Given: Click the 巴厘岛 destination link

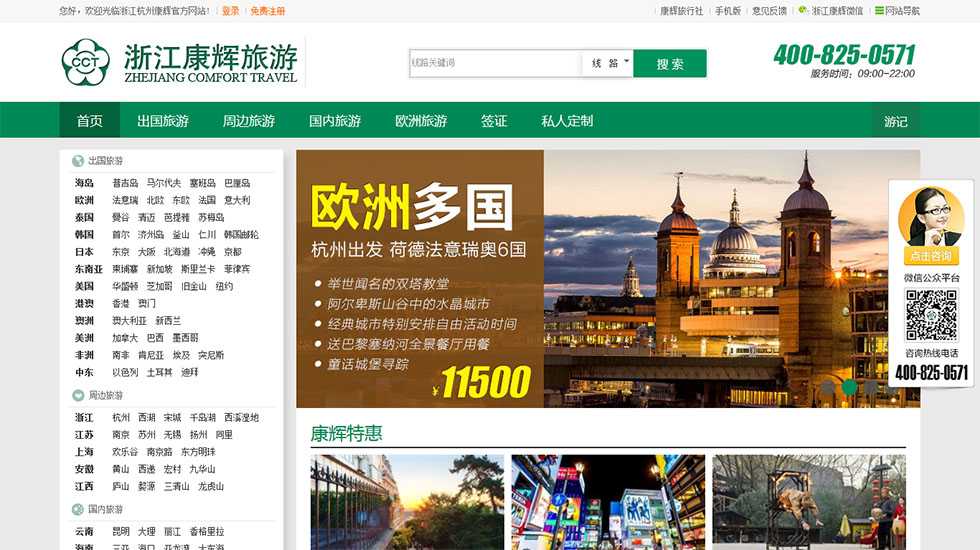Looking at the screenshot, I should click(x=237, y=183).
